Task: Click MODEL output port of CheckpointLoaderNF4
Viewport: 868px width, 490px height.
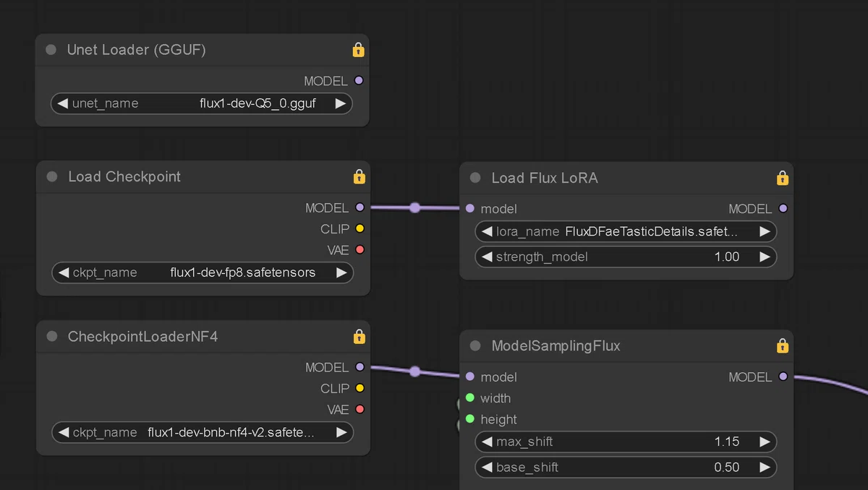Action: pos(359,367)
